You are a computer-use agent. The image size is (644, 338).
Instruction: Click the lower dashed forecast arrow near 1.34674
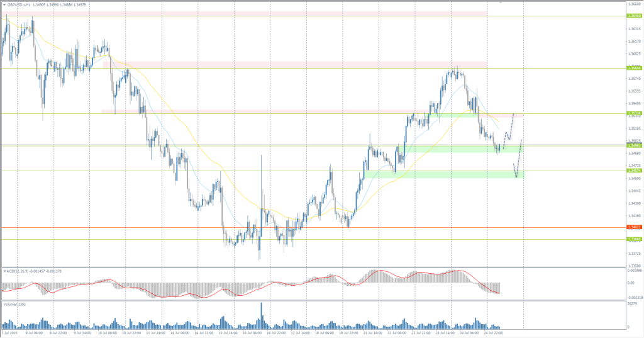[518, 161]
